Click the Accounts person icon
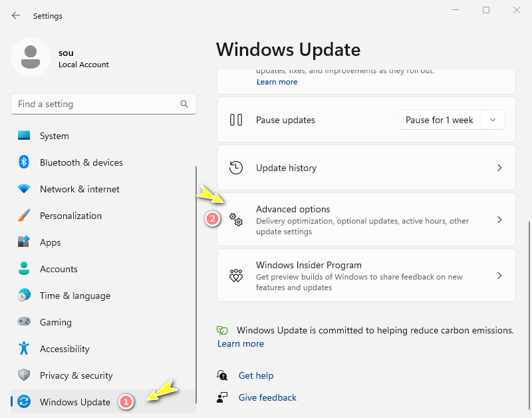Viewport: 532px width, 418px height. point(24,268)
